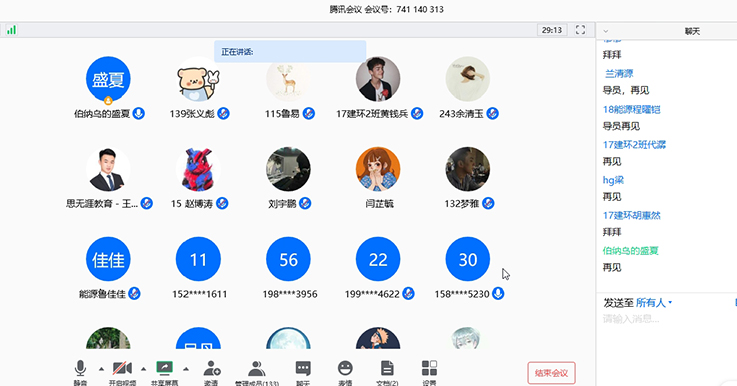This screenshot has height=386, width=737.
Task: Select avatar of 132梦雅
Action: coord(468,169)
